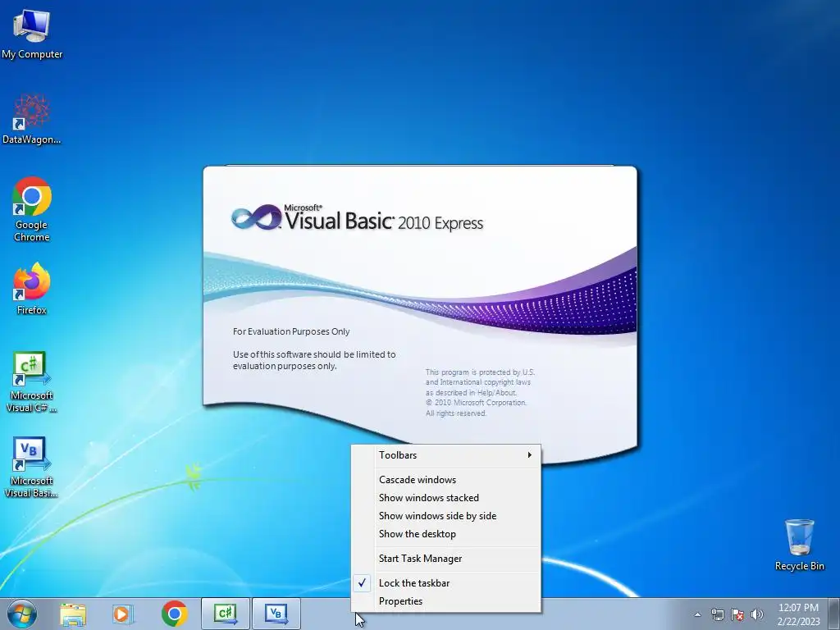Select Show the desktop menu entry
The height and width of the screenshot is (630, 840).
tap(446, 534)
